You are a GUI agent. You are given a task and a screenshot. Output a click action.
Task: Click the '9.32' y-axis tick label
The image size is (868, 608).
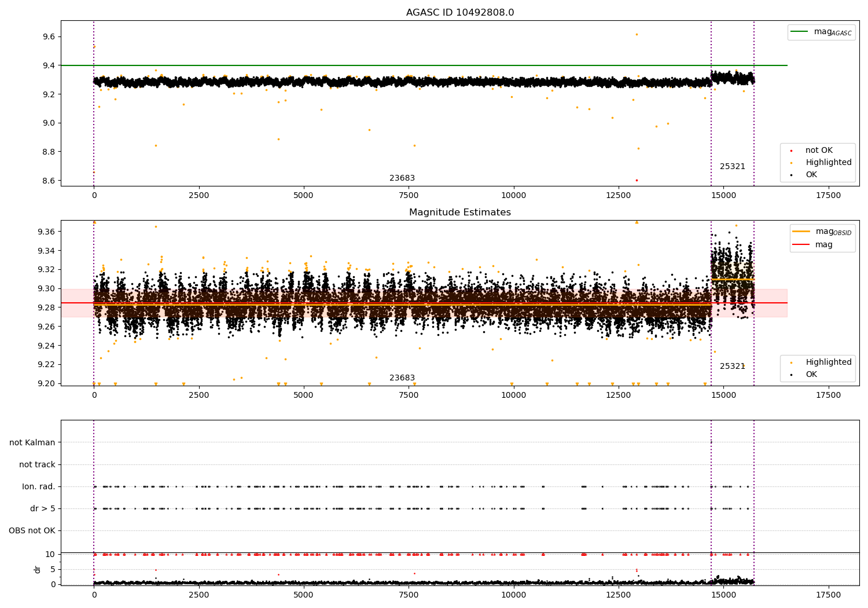46,269
